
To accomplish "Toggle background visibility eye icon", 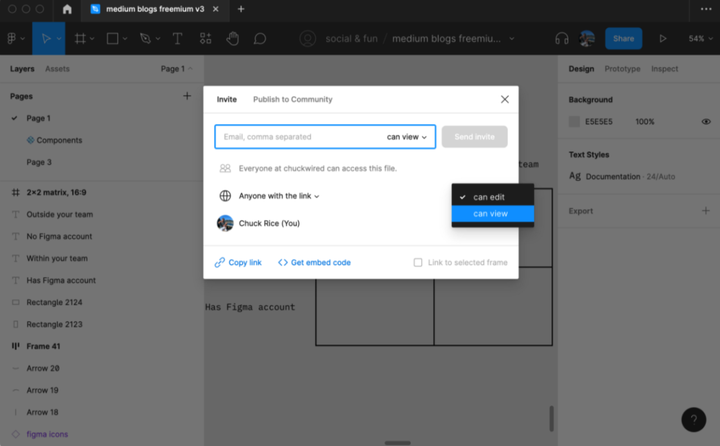I will 706,122.
